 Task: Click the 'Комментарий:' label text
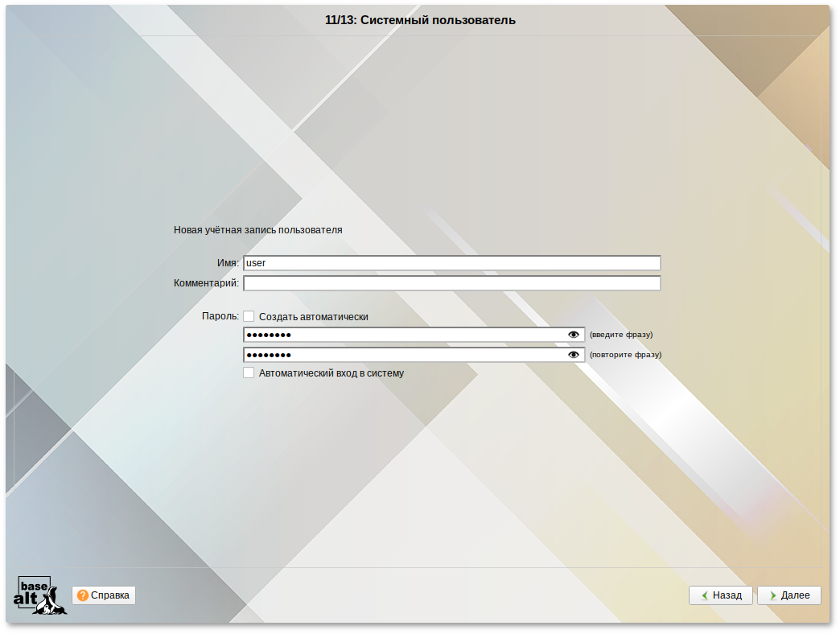tap(206, 283)
